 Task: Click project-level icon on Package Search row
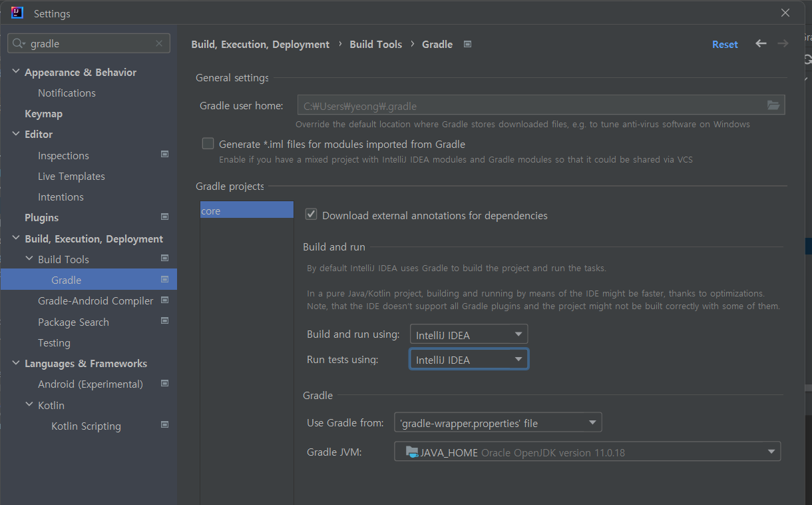(165, 321)
